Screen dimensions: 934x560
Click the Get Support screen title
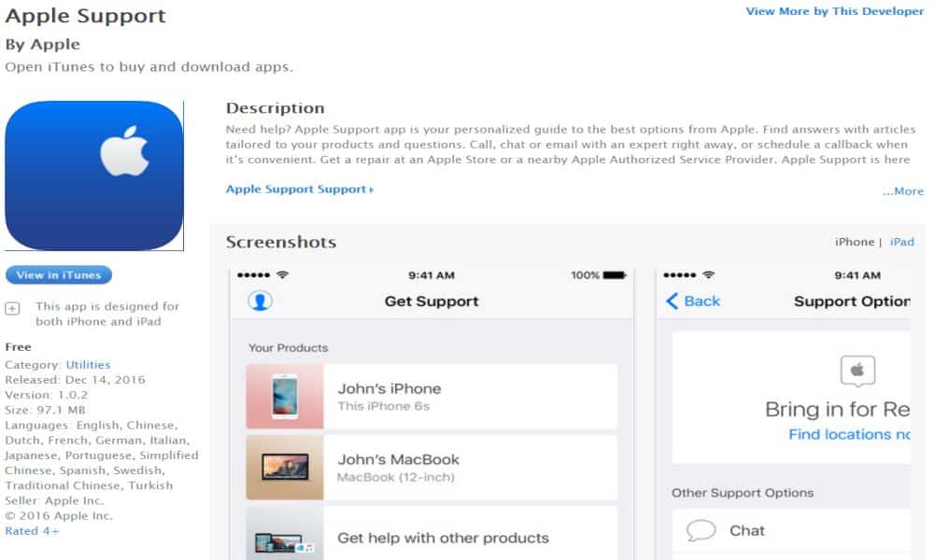[432, 301]
